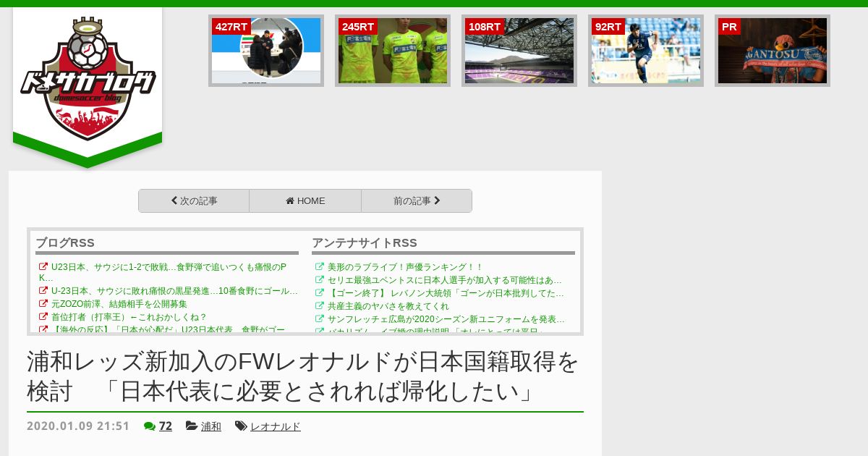
Task: Open 【ゴーン終了】レバノン大統領 link
Action: coord(446,293)
